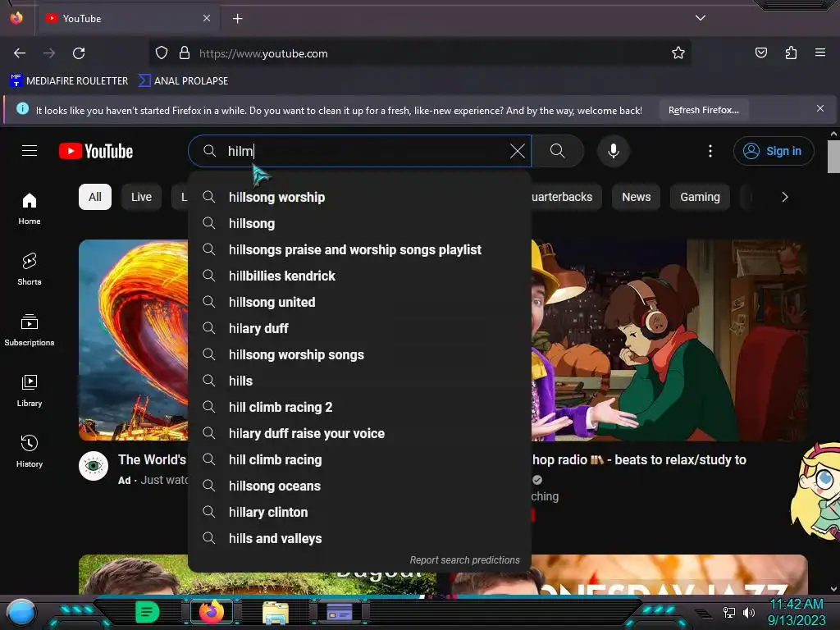Viewport: 840px width, 630px height.
Task: Reload the page
Action: point(79,53)
